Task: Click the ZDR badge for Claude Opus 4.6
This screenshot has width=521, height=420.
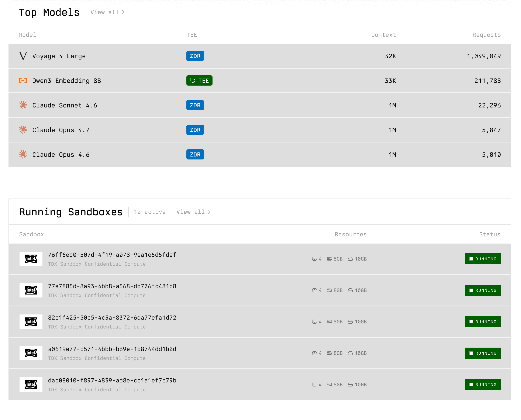Action: coord(195,155)
